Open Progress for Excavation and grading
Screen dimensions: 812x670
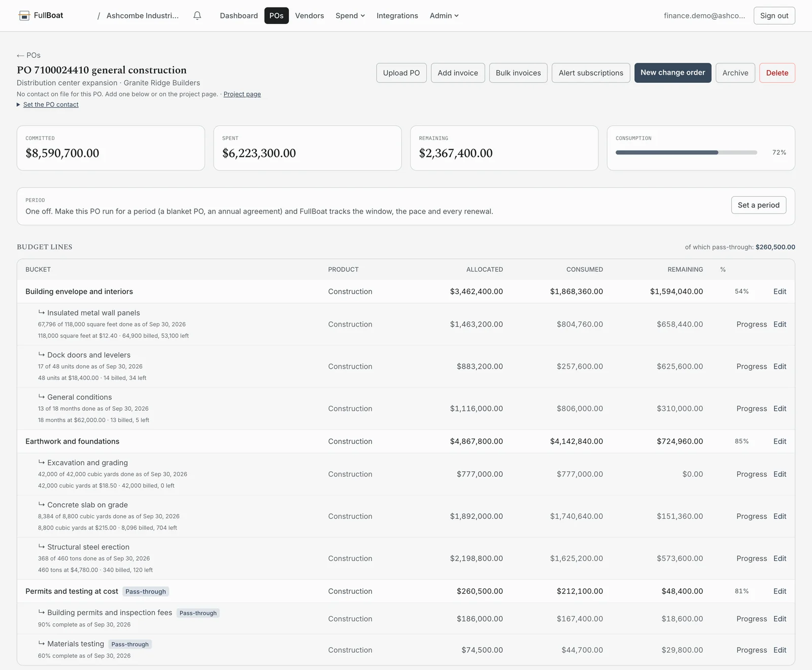coord(752,474)
